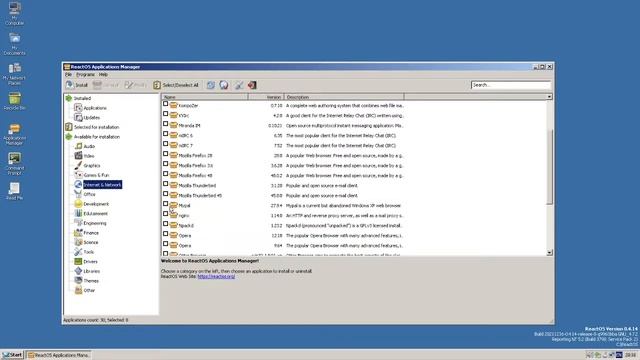Open the Recycle Bin desktop icon
Image resolution: width=640 pixels, height=360 pixels.
tap(15, 101)
